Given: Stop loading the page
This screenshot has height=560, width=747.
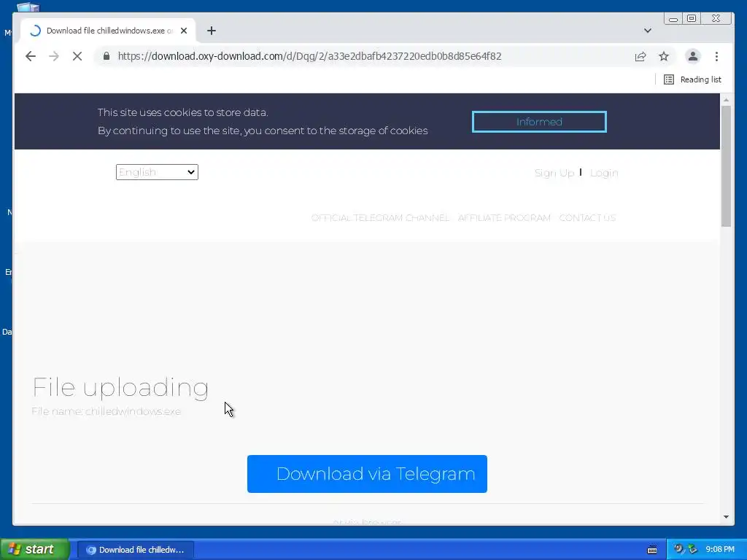Looking at the screenshot, I should [77, 56].
